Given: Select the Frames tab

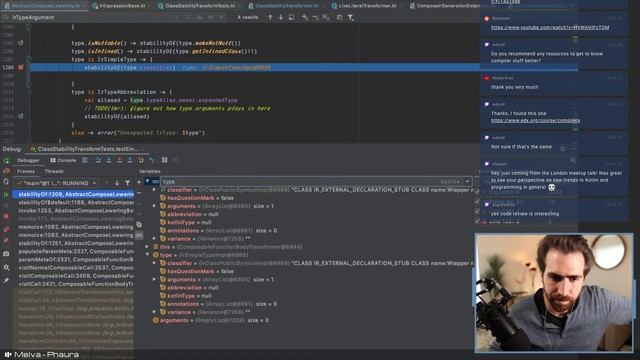Looking at the screenshot, I should [x=26, y=171].
